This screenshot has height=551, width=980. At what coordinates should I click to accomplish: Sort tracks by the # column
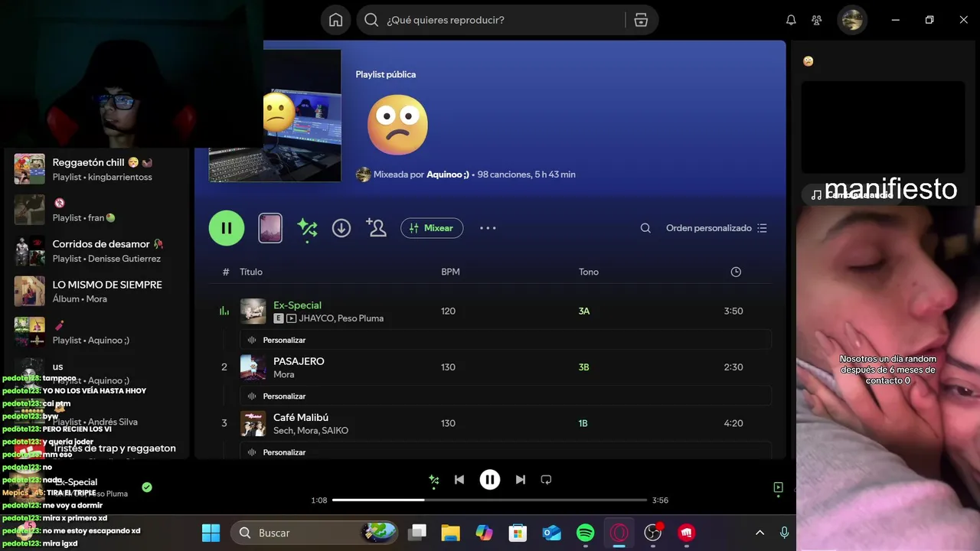coord(226,272)
